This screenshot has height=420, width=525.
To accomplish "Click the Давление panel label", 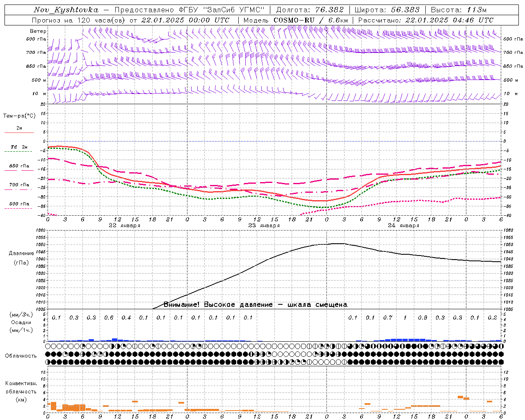I will (x=21, y=253).
